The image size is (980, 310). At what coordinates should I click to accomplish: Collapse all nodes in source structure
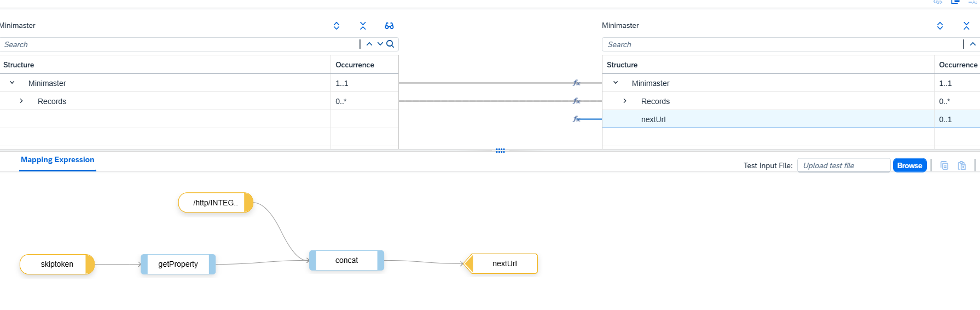[363, 26]
